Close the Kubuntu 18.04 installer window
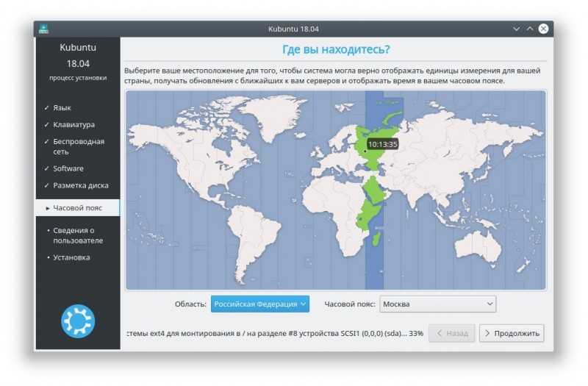The width and height of the screenshot is (588, 386). click(543, 29)
